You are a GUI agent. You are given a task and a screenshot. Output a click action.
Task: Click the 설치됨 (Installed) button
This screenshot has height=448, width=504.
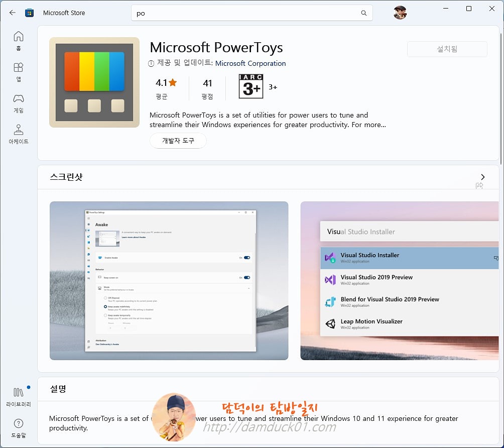tap(446, 49)
